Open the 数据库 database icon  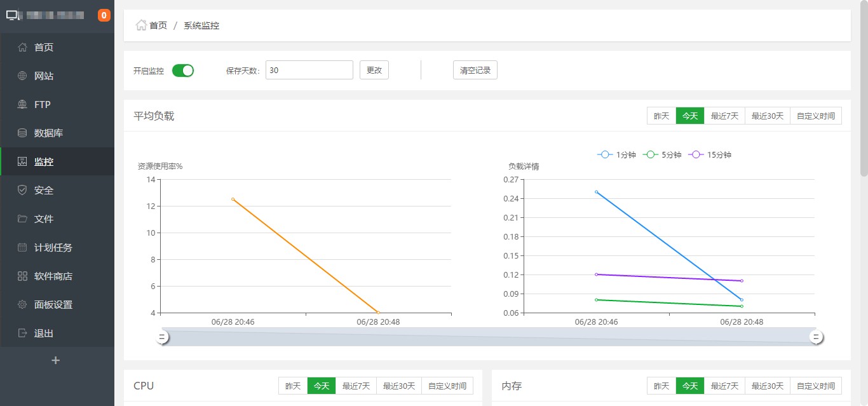[x=22, y=133]
